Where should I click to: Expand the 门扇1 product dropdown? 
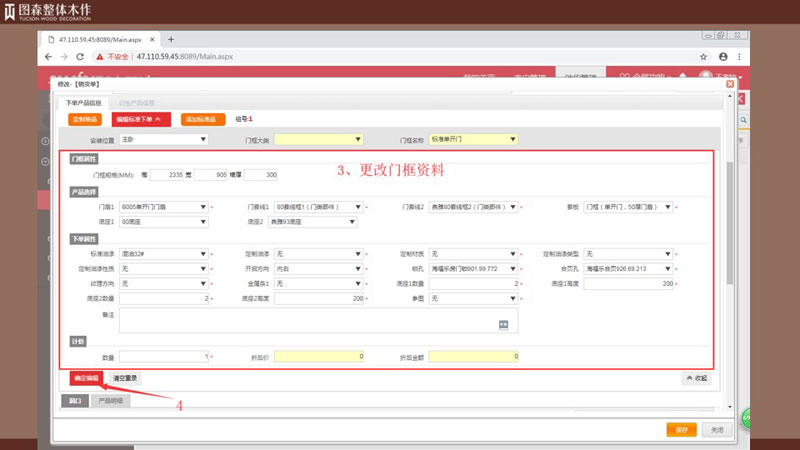[163, 207]
